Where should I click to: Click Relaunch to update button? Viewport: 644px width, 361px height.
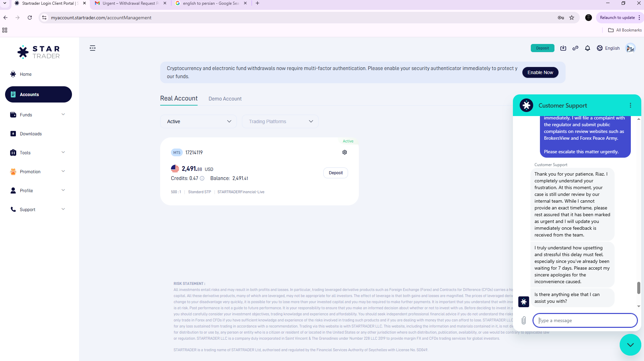[617, 18]
